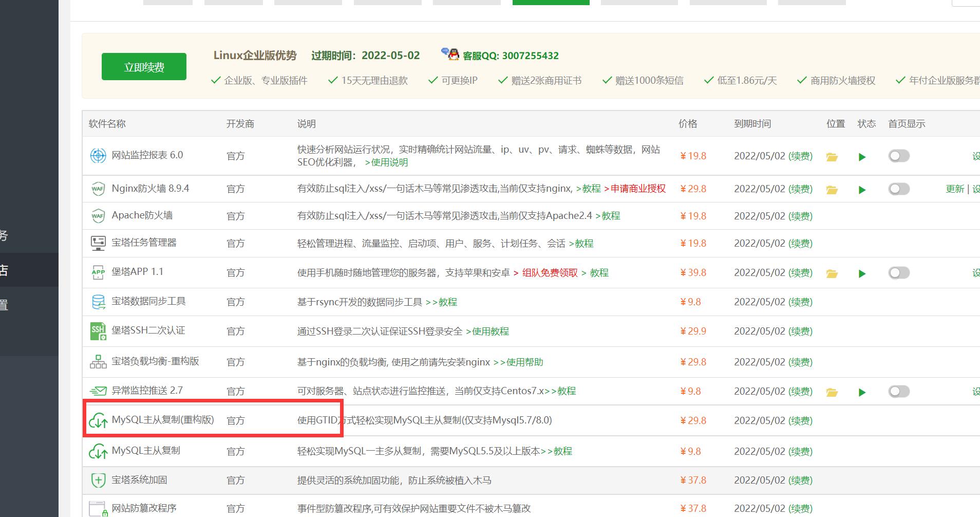Click the 立即续费 renew button
This screenshot has width=980, height=517.
tap(144, 67)
